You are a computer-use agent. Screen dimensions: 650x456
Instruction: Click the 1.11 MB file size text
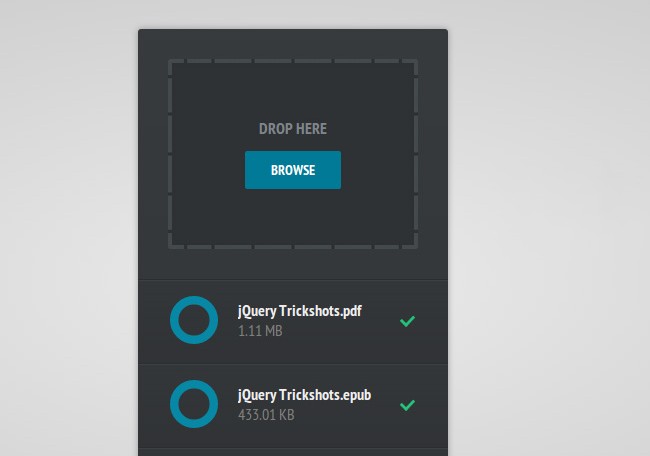click(260, 330)
